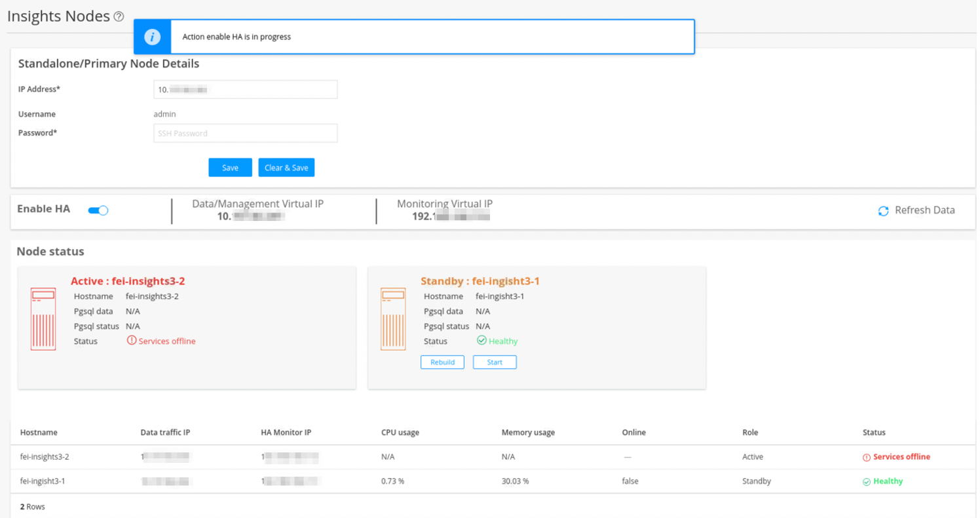Click the SSH Password input field
This screenshot has height=518, width=980.
(x=245, y=133)
